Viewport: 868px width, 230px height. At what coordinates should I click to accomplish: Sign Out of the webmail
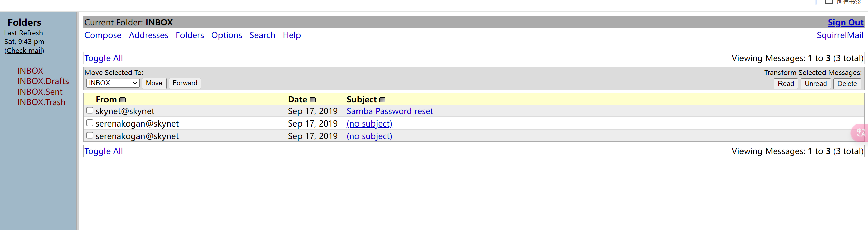(845, 22)
